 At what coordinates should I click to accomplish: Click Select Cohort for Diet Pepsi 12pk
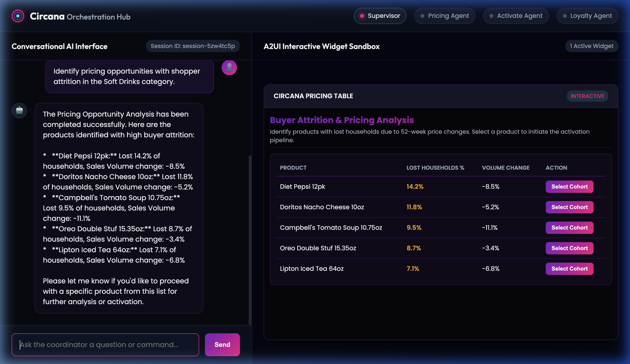tap(569, 187)
